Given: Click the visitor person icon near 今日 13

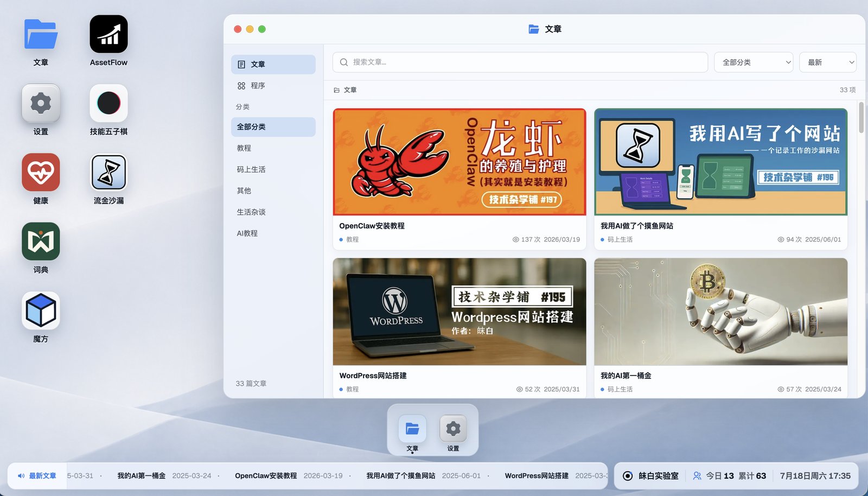Looking at the screenshot, I should click(x=697, y=476).
